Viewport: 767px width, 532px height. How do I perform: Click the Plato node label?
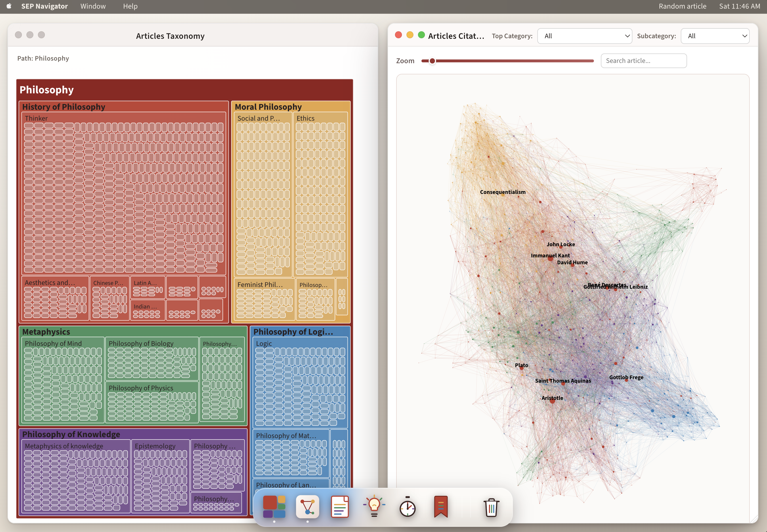pyautogui.click(x=521, y=365)
